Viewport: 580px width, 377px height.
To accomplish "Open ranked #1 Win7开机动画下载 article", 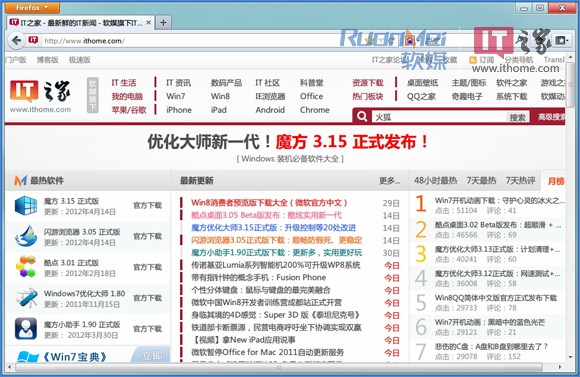I will 500,201.
